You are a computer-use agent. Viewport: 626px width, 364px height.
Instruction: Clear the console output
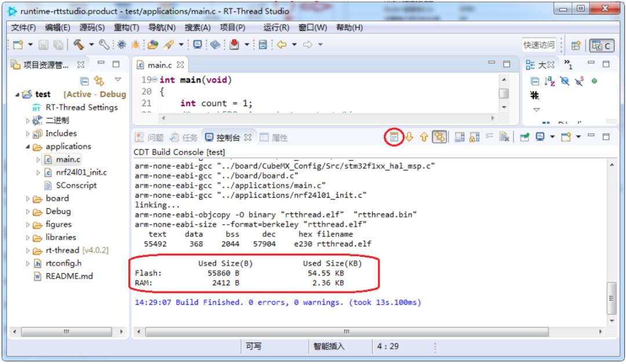(504, 137)
